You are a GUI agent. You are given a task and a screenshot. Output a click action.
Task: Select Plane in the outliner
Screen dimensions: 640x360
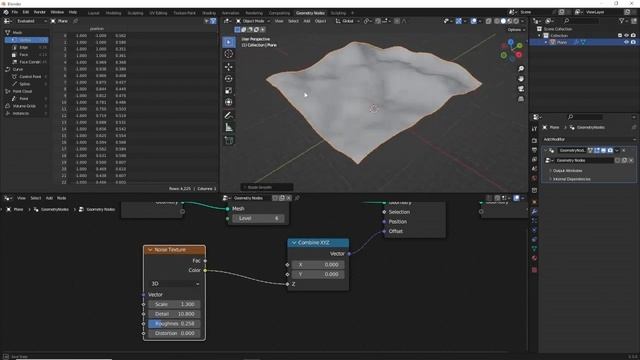click(562, 42)
